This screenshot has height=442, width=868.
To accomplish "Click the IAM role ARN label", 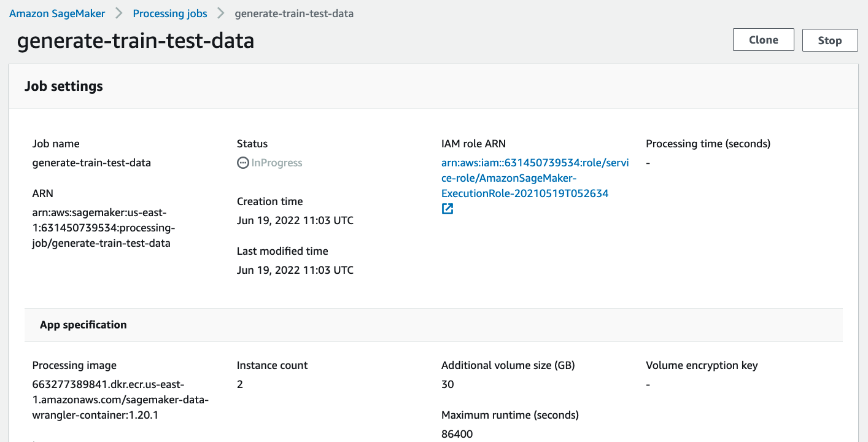I will [x=473, y=144].
